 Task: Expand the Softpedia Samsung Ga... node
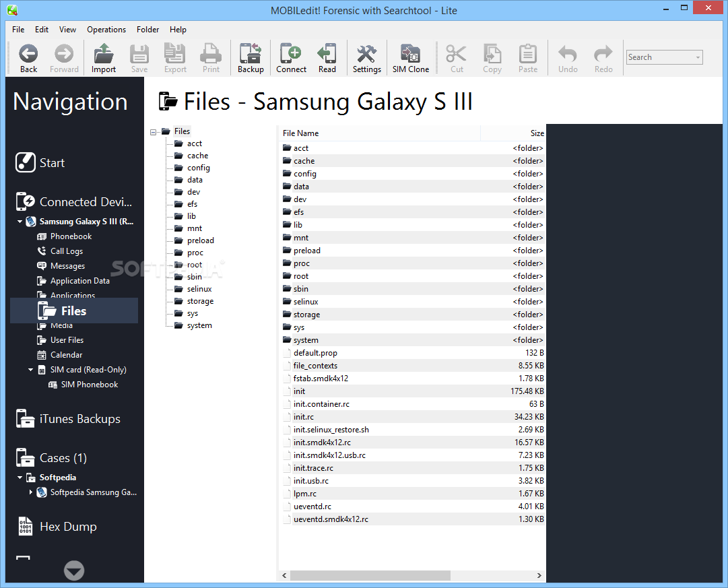31,492
